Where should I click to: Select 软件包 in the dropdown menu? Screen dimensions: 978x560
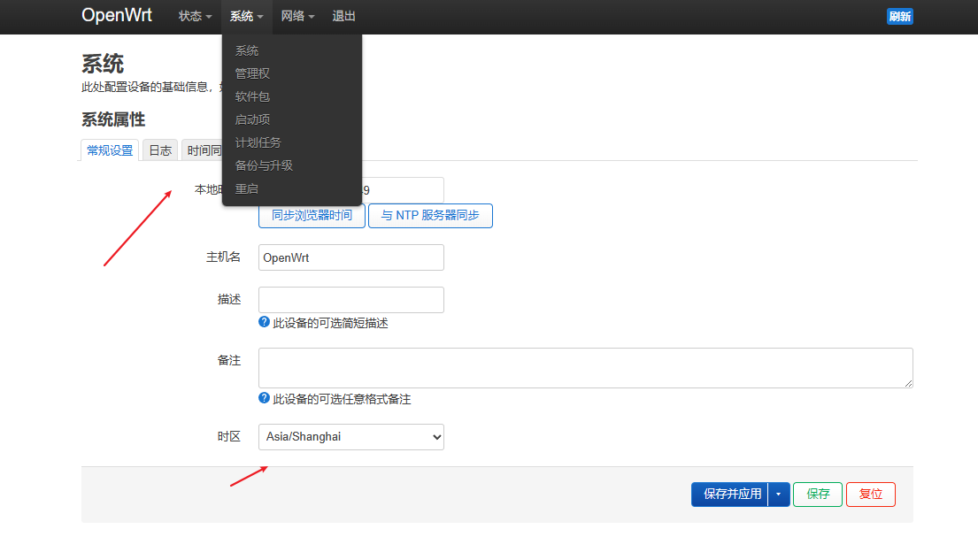click(x=252, y=96)
